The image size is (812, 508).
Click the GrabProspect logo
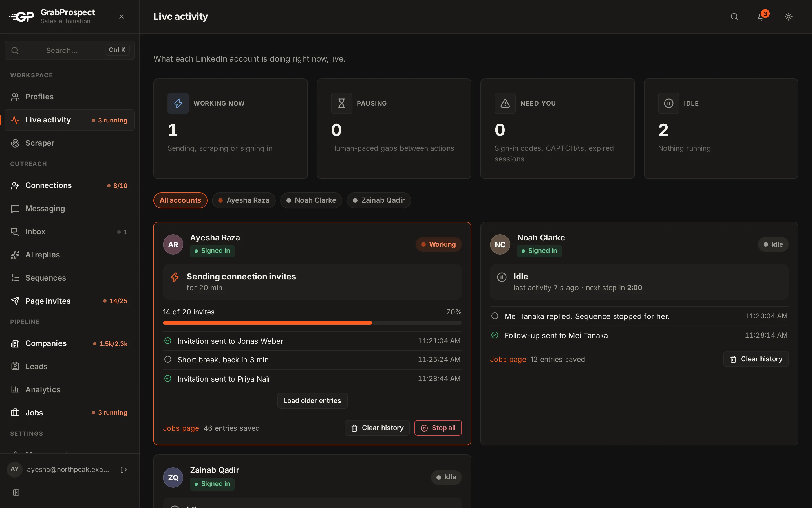coord(21,16)
